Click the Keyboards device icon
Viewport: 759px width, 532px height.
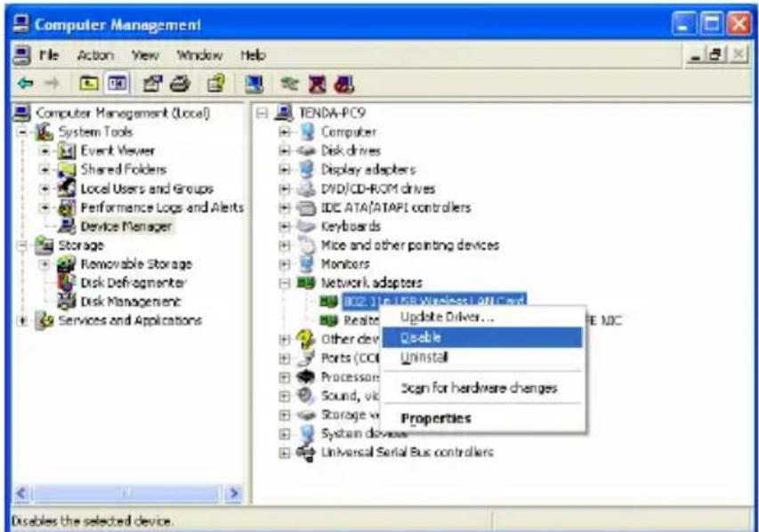point(306,226)
